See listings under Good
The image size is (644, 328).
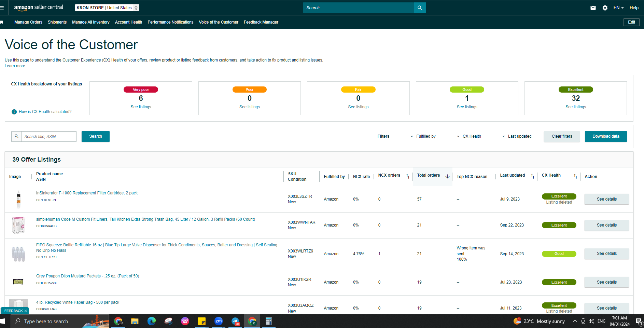click(x=467, y=107)
